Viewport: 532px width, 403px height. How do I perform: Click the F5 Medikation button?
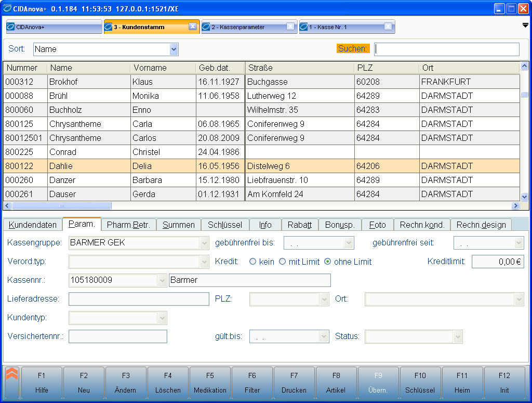[x=210, y=383]
